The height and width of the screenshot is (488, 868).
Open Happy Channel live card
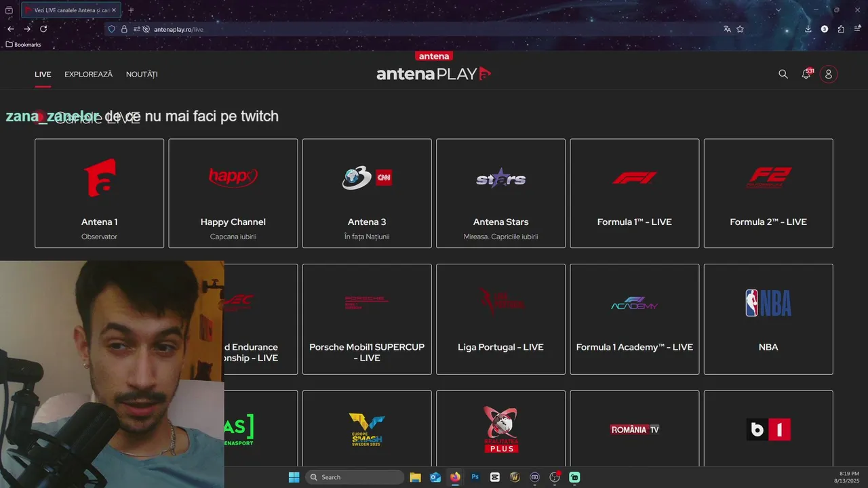pyautogui.click(x=233, y=193)
